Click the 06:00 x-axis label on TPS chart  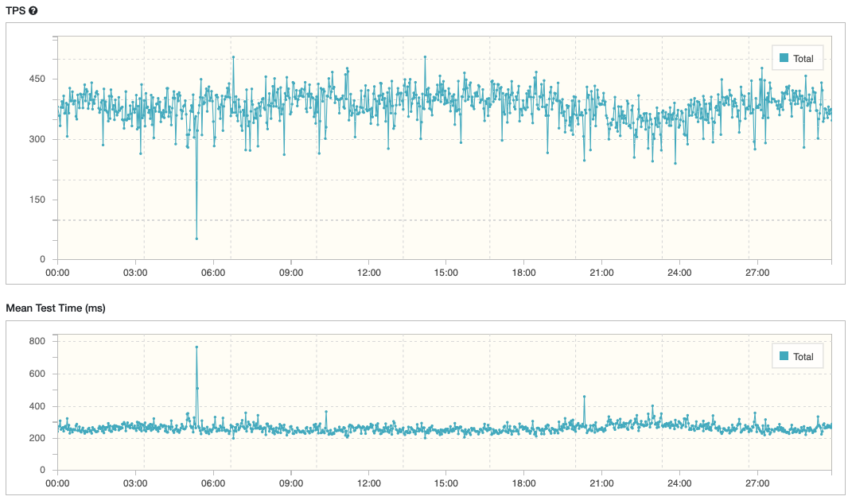click(x=213, y=273)
